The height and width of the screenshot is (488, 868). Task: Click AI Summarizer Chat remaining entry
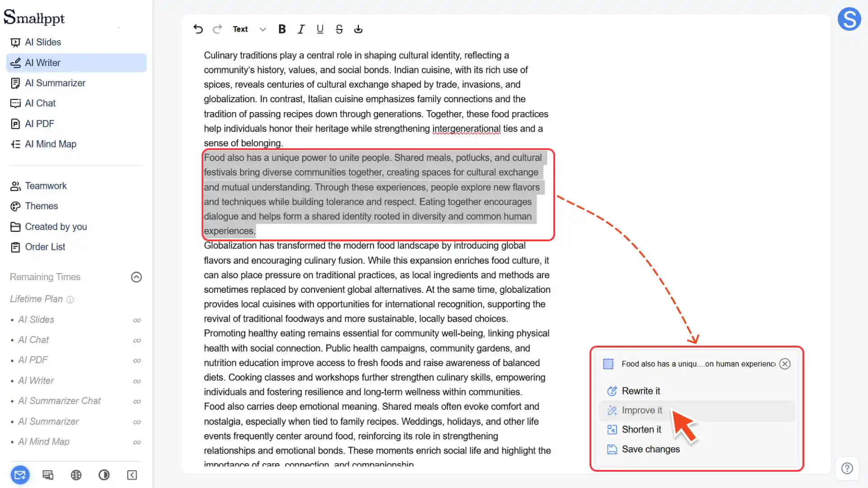coord(76,401)
